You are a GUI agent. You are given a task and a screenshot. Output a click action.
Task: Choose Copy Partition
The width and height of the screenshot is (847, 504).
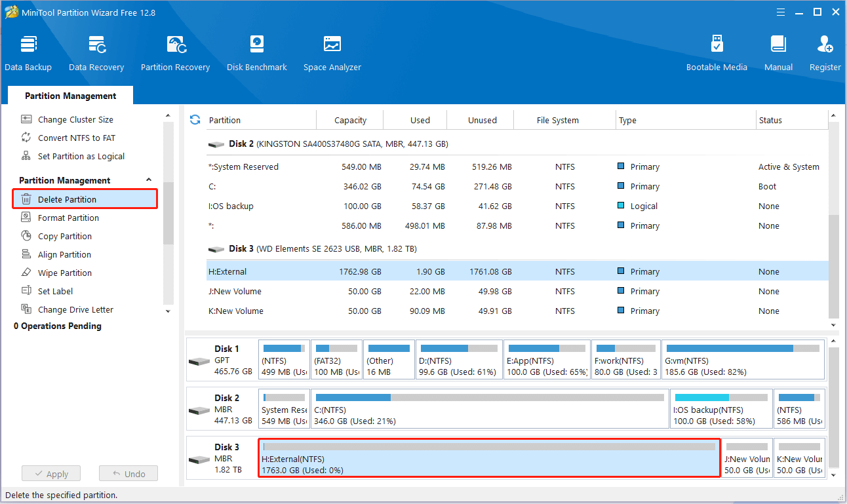point(65,236)
